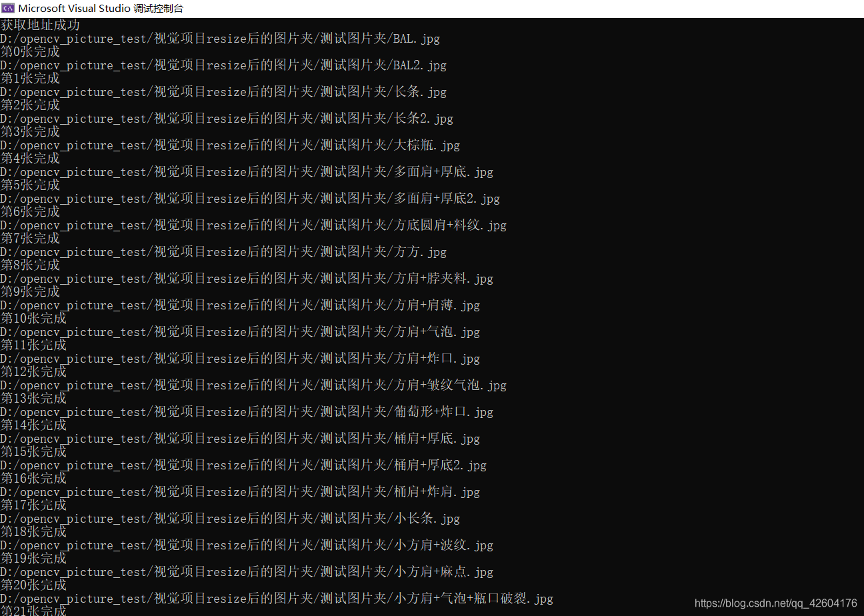Viewport: 864px width, 616px height.
Task: Select the path line ending in /多面肩+厚底2.jpg
Action: [250, 199]
